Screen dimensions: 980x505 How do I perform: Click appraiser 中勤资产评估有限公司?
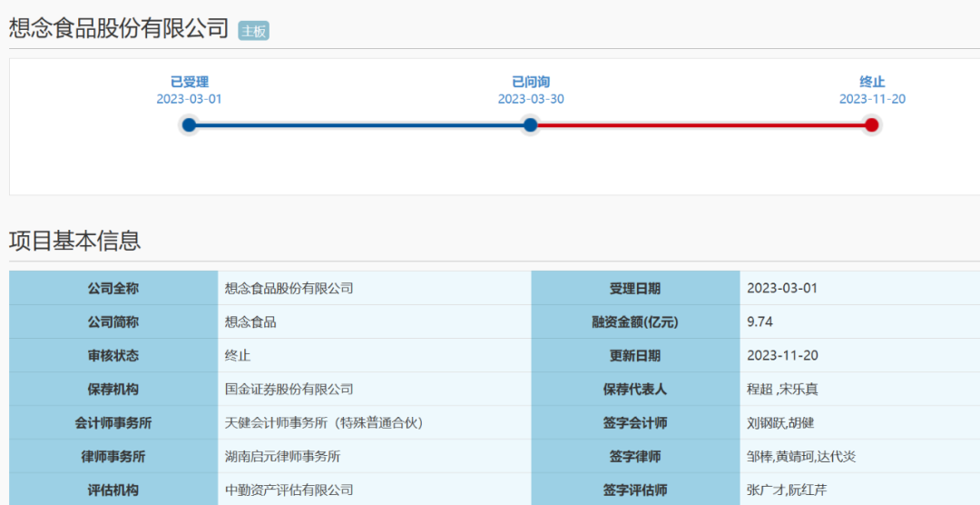pyautogui.click(x=289, y=490)
